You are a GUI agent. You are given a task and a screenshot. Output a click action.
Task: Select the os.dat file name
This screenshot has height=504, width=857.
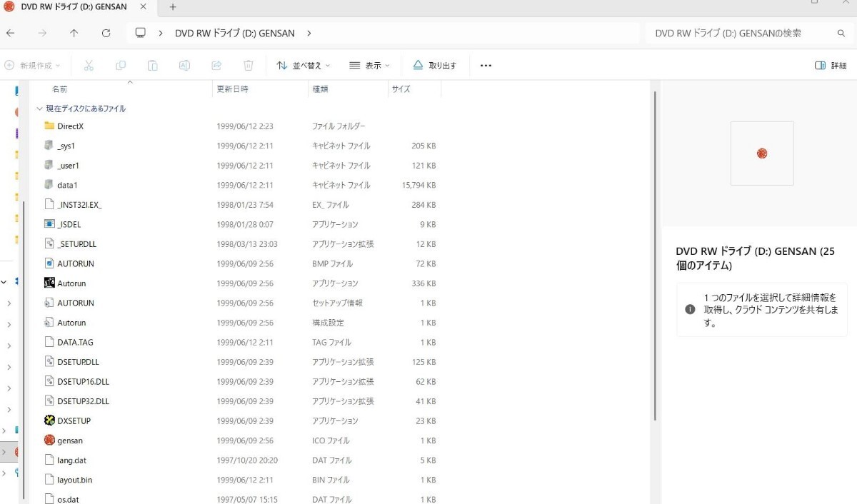68,500
